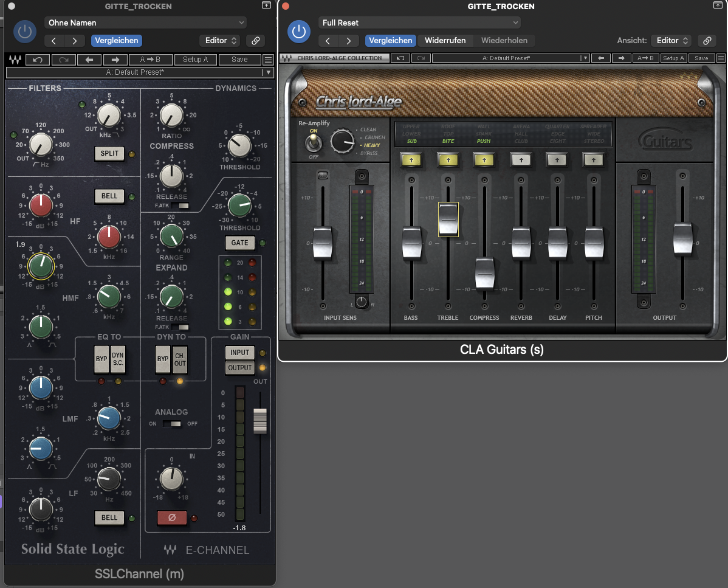Click the SSLChannel plugin power bypass icon
This screenshot has height=588, width=728.
25,32
